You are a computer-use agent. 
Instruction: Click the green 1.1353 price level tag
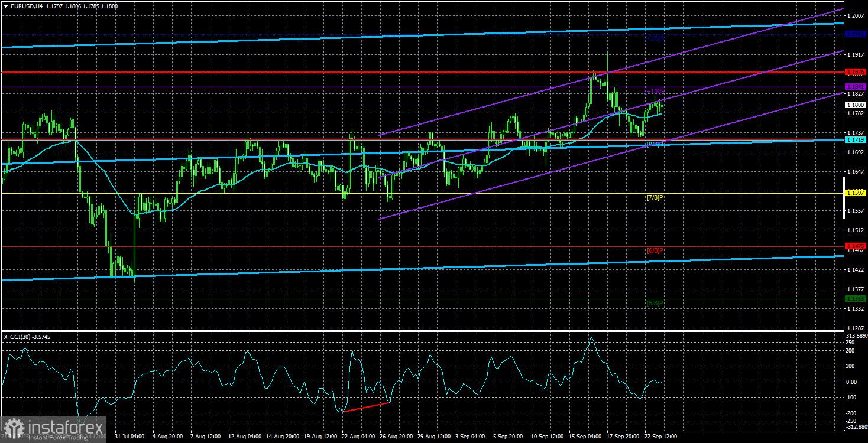pos(856,299)
